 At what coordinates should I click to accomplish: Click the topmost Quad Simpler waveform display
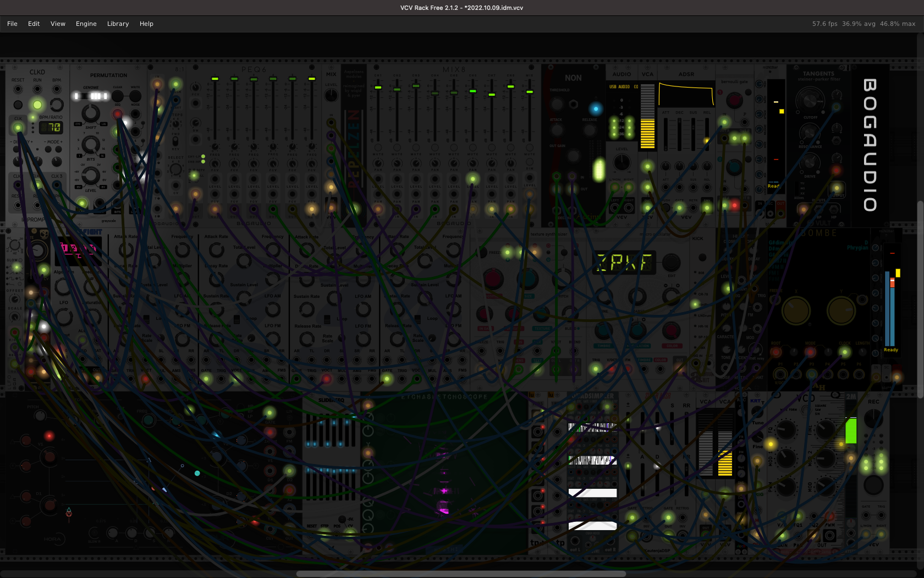592,427
